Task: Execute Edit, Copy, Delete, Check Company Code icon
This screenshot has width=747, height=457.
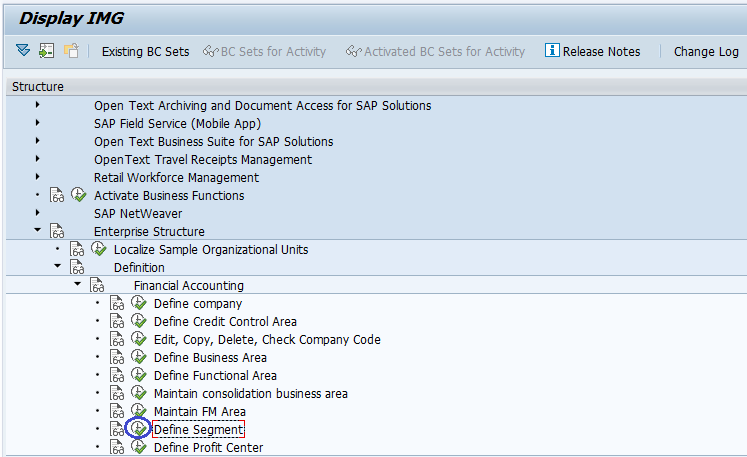Action: click(x=139, y=339)
